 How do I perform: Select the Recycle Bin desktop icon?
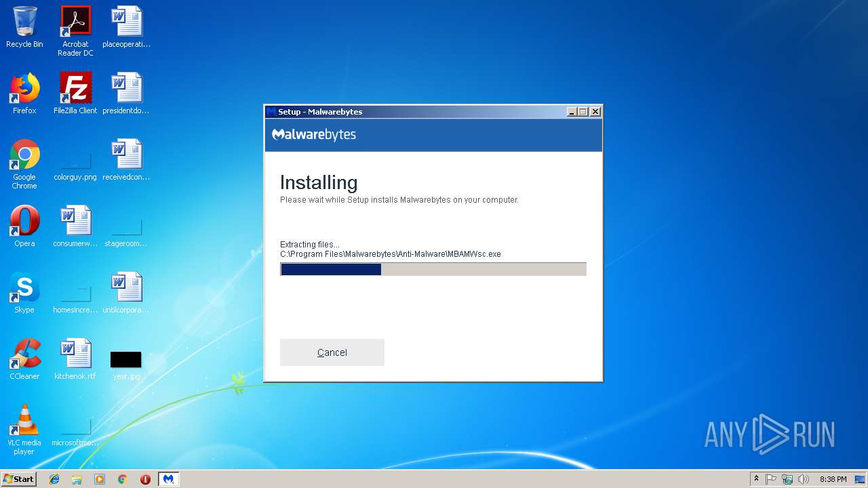(x=24, y=27)
